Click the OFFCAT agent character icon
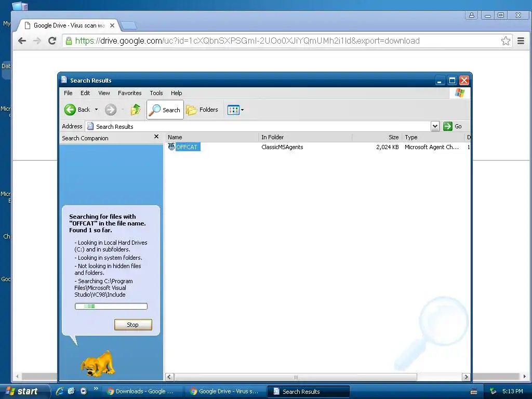This screenshot has height=399, width=532. (x=171, y=147)
